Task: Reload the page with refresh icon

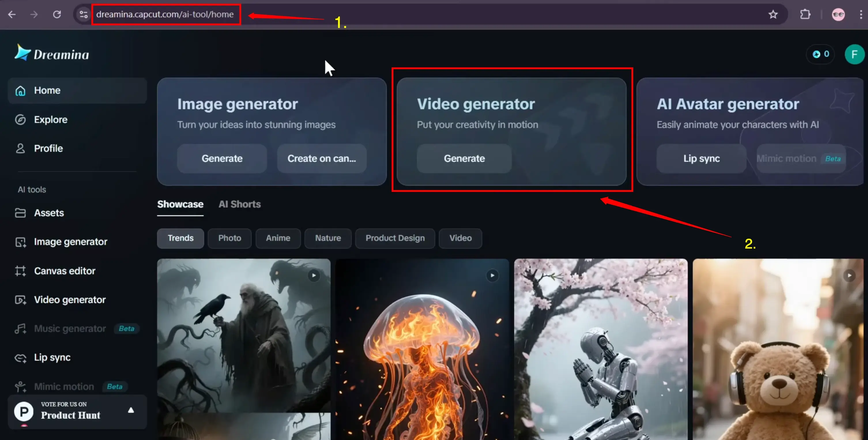Action: coord(57,14)
